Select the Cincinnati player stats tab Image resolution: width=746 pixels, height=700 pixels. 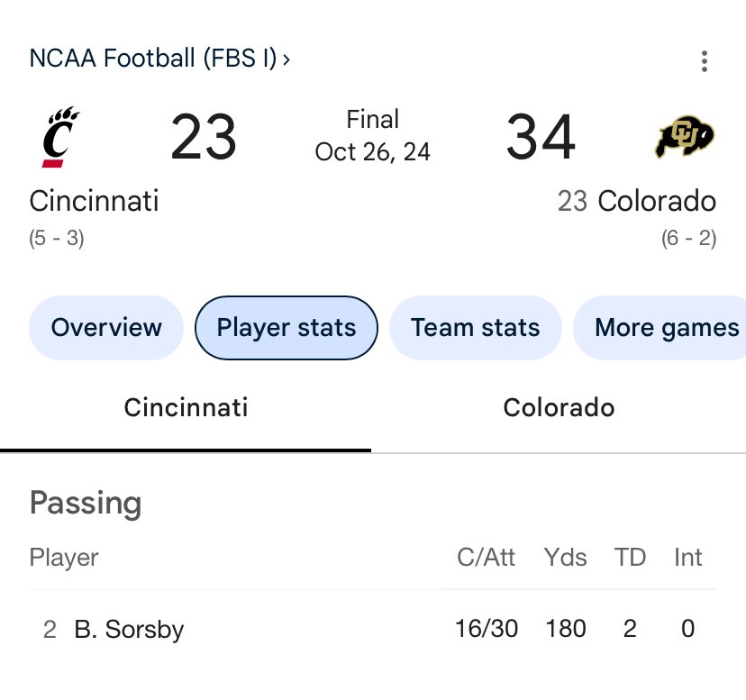[186, 408]
